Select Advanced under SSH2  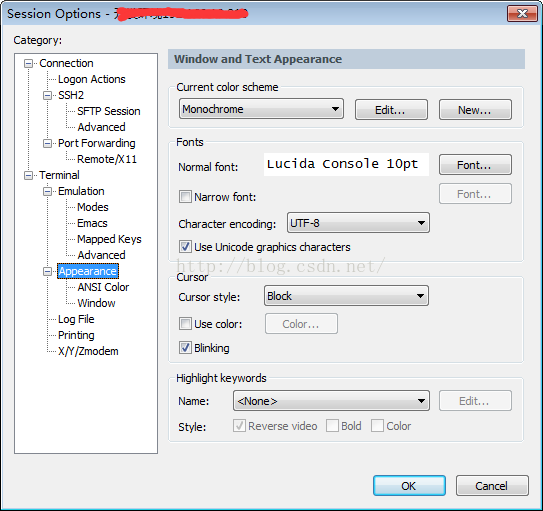[101, 127]
